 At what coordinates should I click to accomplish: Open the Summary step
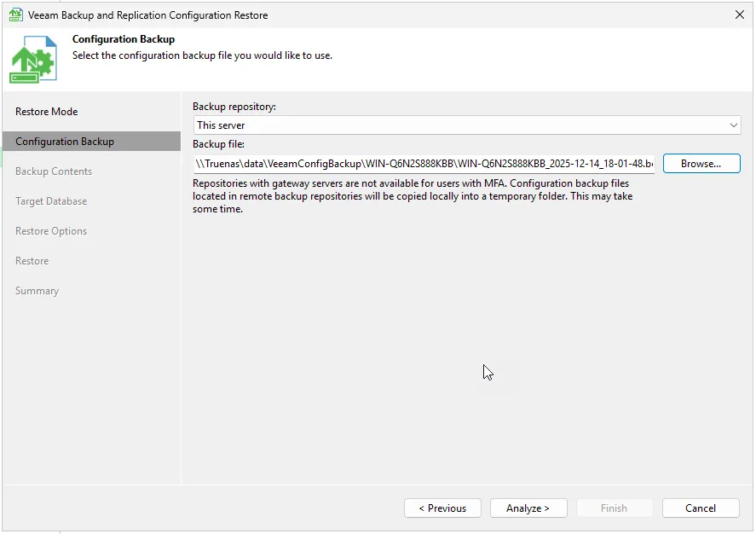click(37, 291)
